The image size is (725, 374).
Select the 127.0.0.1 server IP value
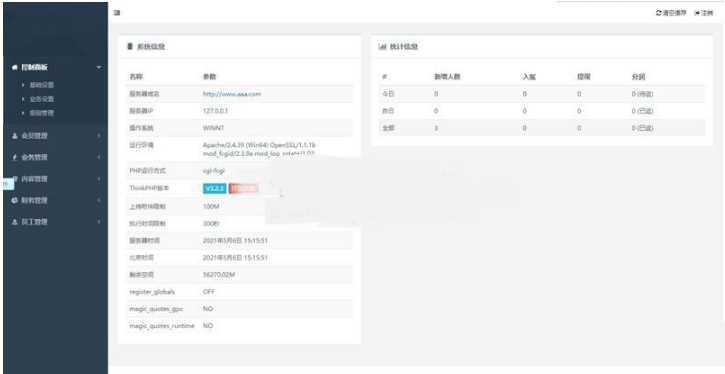pyautogui.click(x=215, y=111)
